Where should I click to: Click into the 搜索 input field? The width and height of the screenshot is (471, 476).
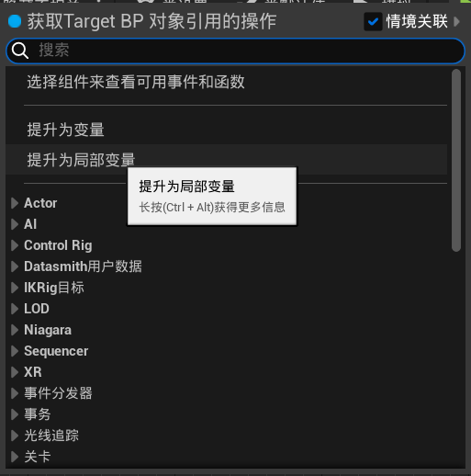[235, 51]
